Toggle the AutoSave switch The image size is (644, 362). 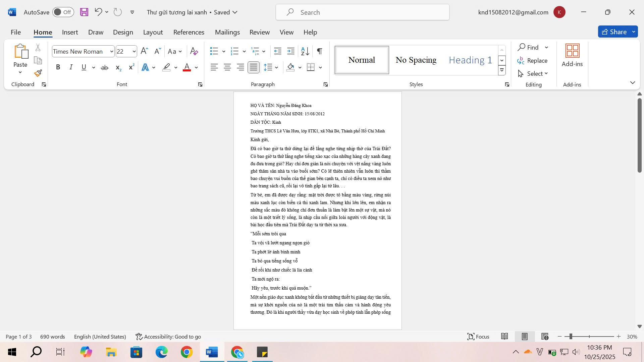pos(63,12)
